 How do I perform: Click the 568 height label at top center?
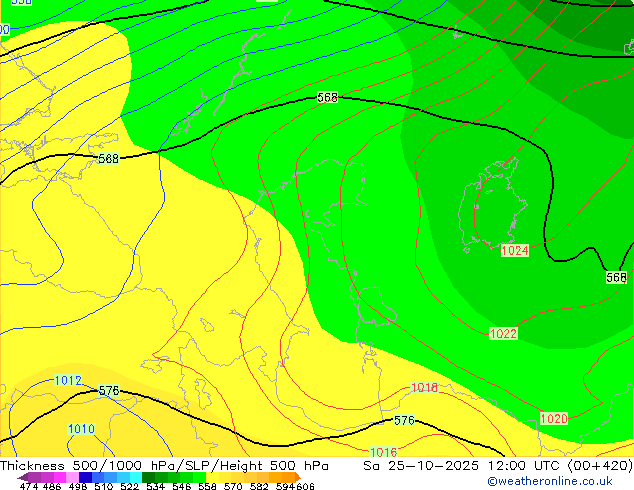pos(327,97)
